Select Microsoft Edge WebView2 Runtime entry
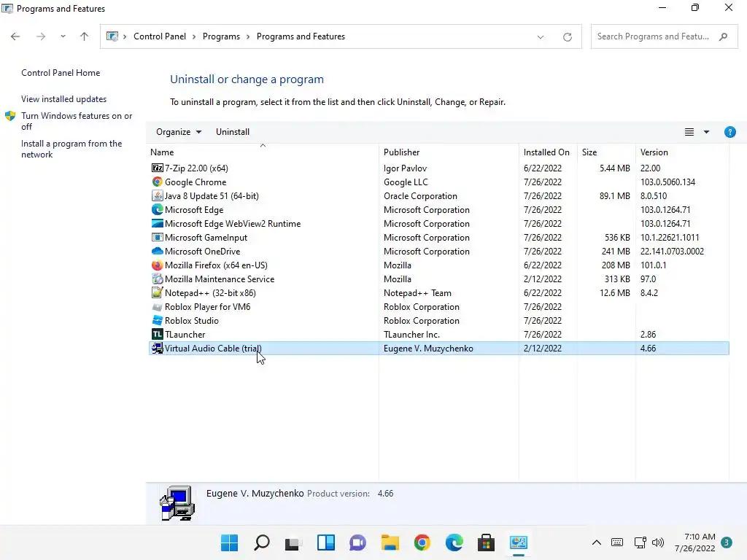 [x=438, y=223]
